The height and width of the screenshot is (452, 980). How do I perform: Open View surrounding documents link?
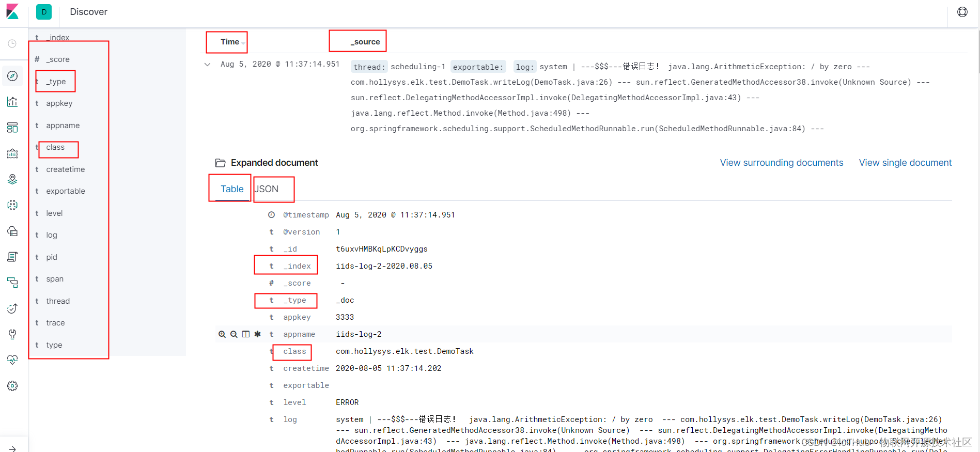click(x=782, y=163)
